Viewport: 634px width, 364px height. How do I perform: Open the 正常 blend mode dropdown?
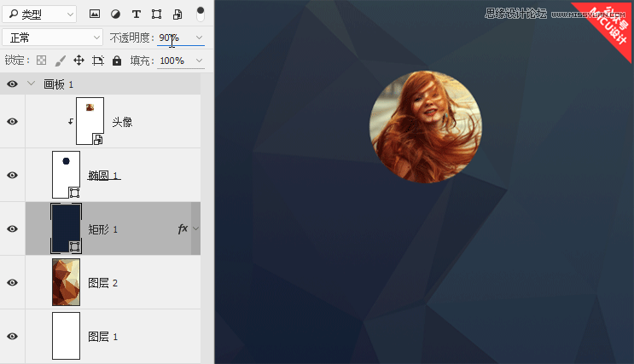(x=52, y=38)
